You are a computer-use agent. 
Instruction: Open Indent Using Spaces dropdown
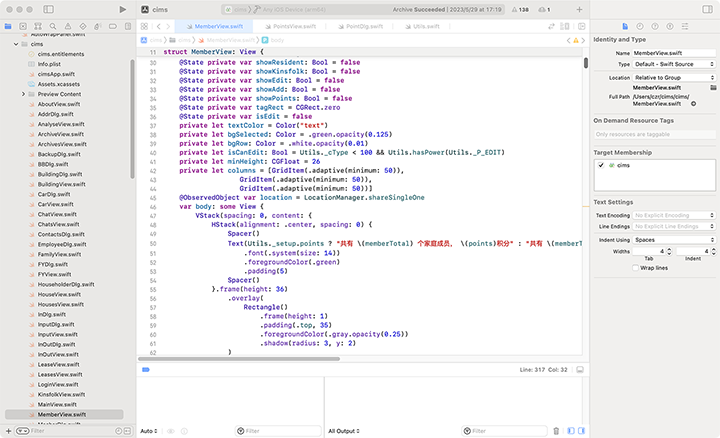tap(674, 240)
